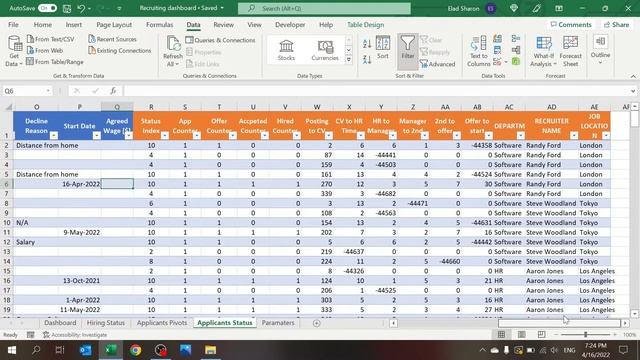Open Excel from the Windows taskbar
This screenshot has height=360, width=640.
point(111,350)
